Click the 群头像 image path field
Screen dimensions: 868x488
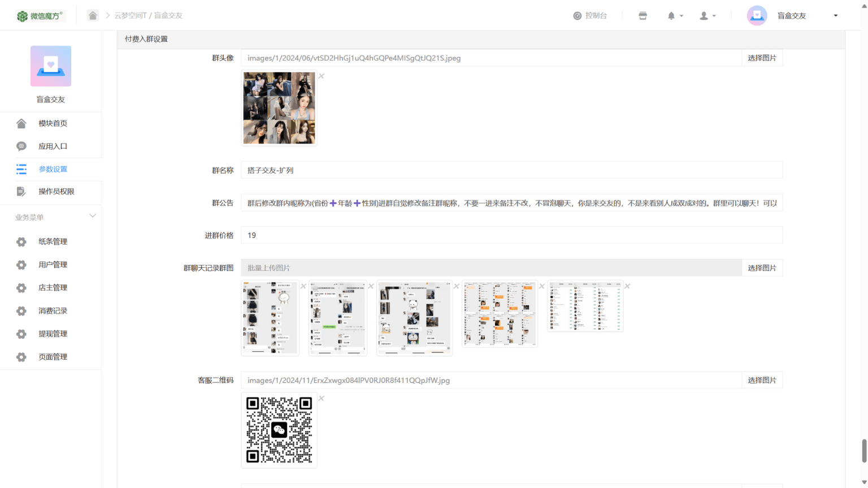tap(491, 58)
